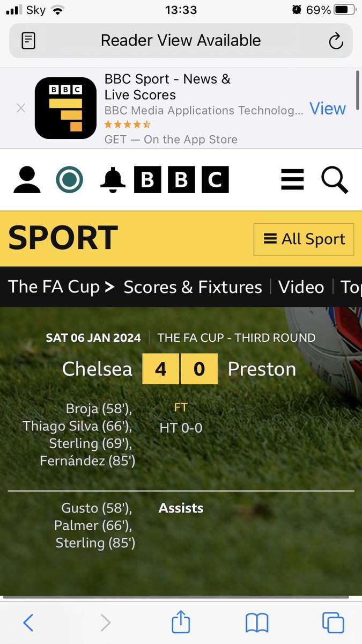This screenshot has width=362, height=644.
Task: Switch to the Video tab
Action: pos(301,287)
